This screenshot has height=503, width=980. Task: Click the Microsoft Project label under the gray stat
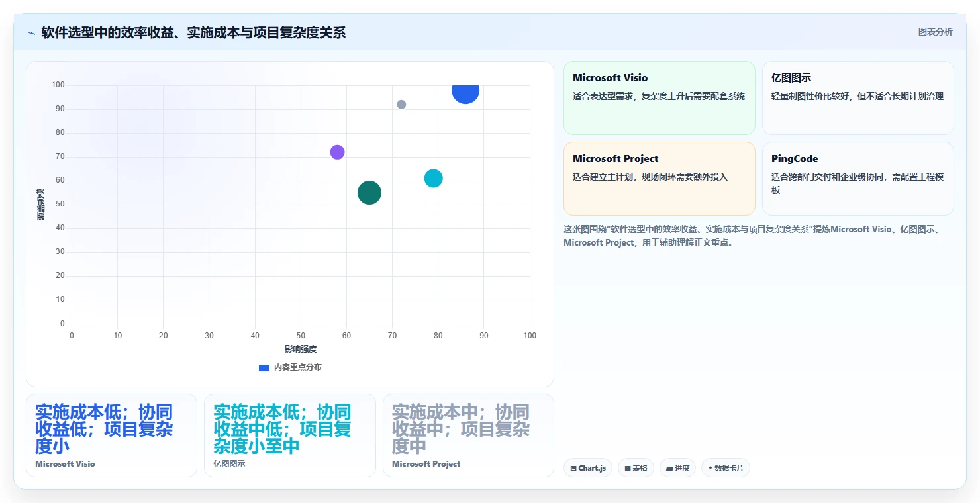[x=426, y=464]
